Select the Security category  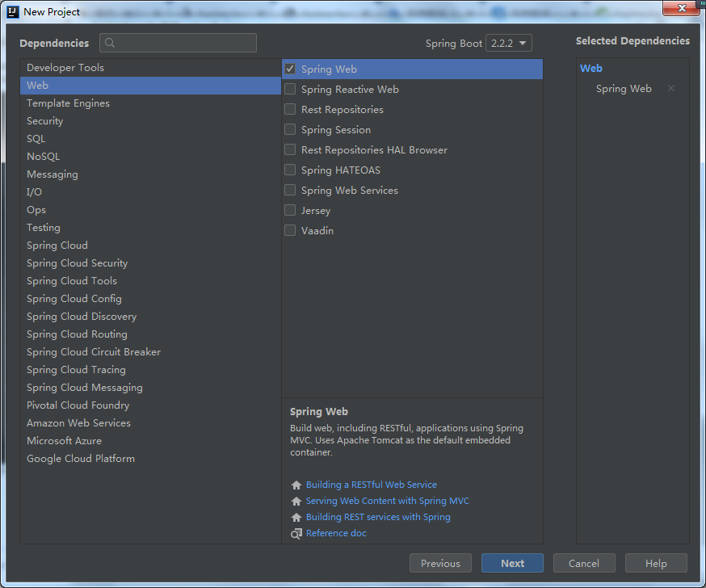click(45, 121)
